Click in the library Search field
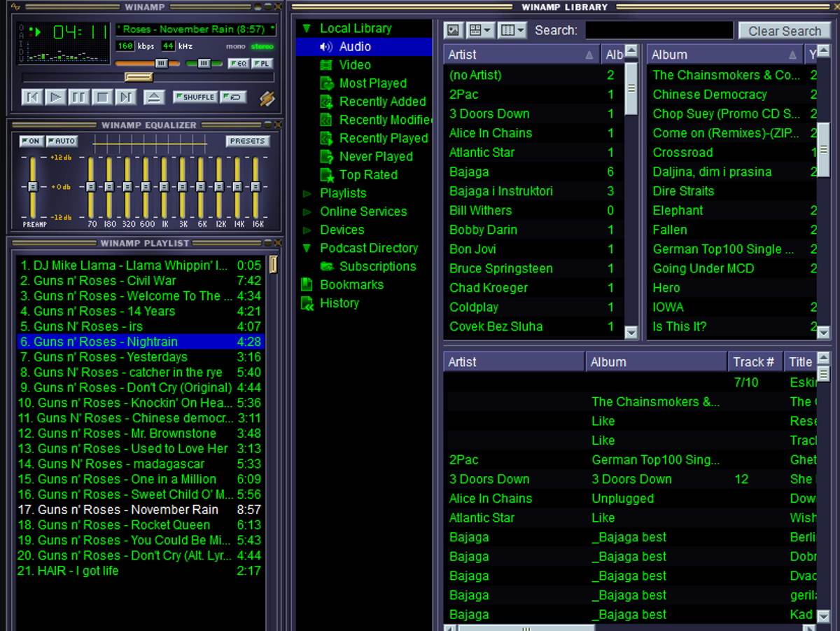Image resolution: width=840 pixels, height=631 pixels. (659, 31)
